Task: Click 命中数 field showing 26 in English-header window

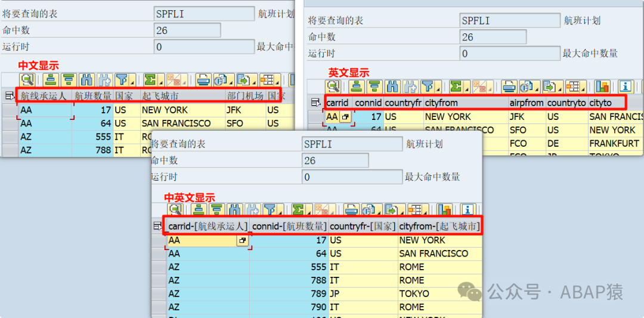Action: tap(493, 37)
